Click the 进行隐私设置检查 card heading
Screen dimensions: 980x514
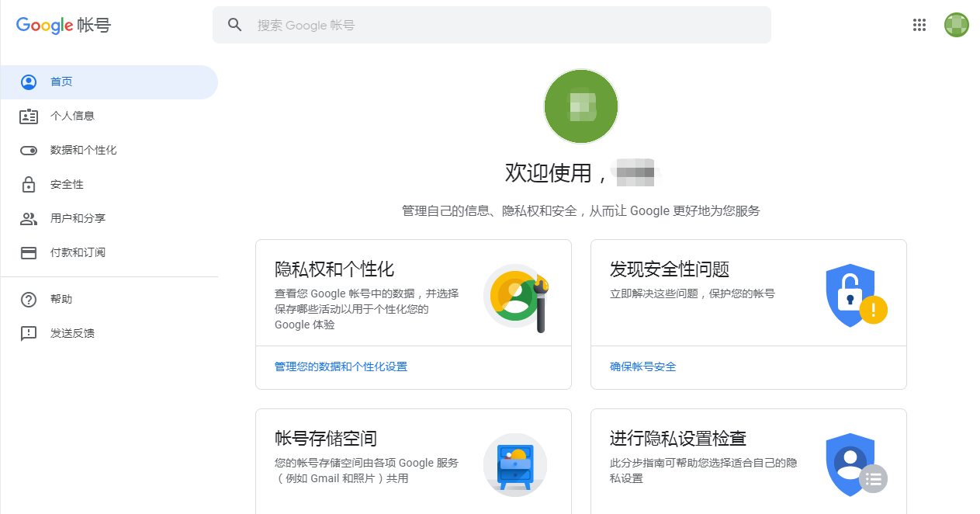[x=678, y=439]
